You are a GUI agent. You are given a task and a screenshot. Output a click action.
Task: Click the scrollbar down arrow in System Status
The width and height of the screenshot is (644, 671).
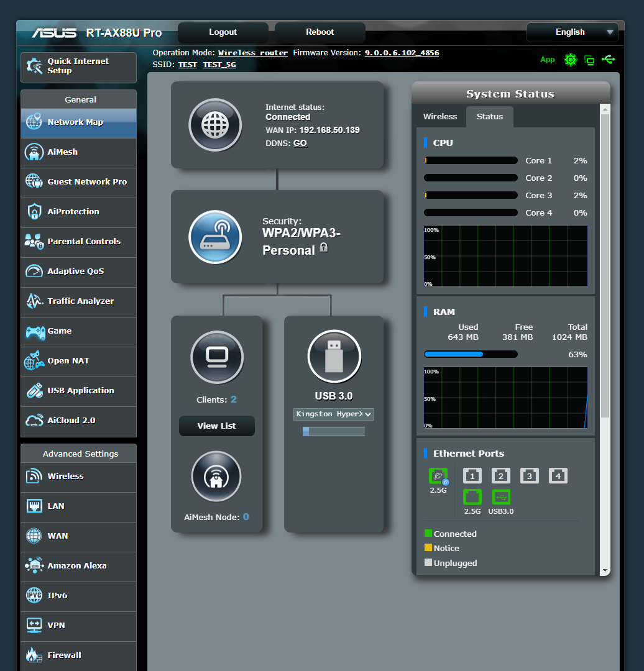click(x=605, y=570)
